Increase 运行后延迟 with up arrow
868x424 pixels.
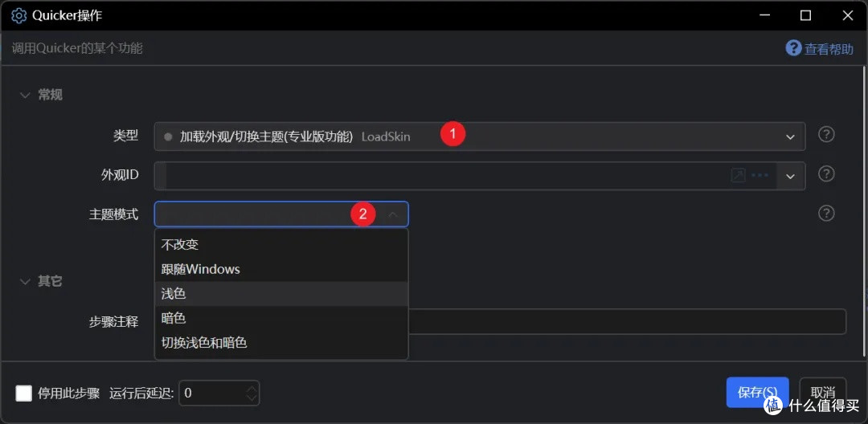tap(252, 388)
